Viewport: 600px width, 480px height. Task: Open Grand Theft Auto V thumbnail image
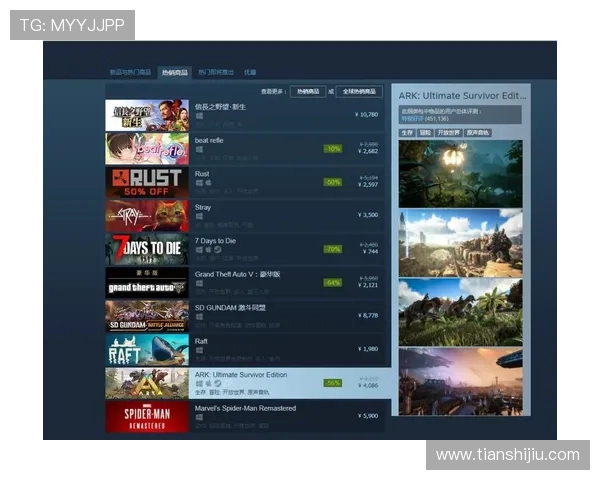pyautogui.click(x=147, y=282)
